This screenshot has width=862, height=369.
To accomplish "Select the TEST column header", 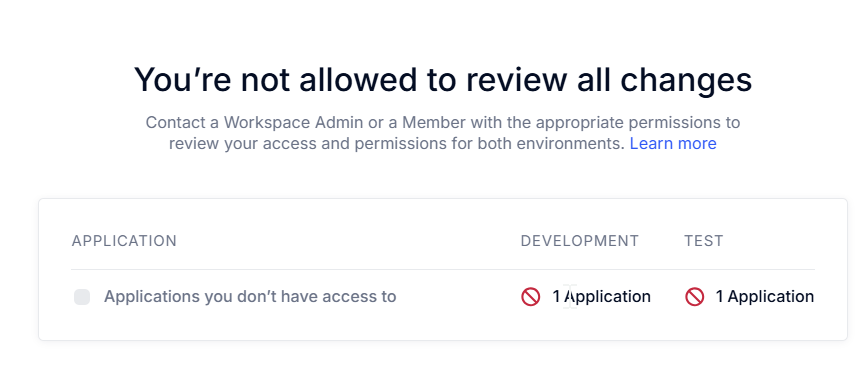I will [x=704, y=241].
